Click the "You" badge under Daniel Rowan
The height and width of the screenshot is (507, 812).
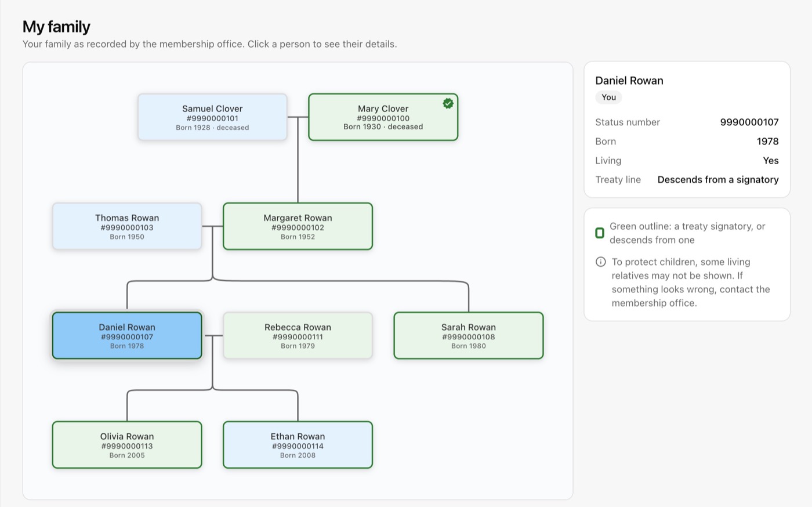[x=608, y=97]
